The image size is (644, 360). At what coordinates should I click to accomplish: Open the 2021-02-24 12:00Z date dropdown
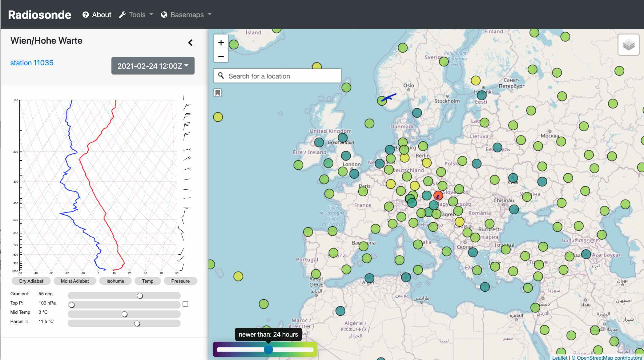coord(153,66)
